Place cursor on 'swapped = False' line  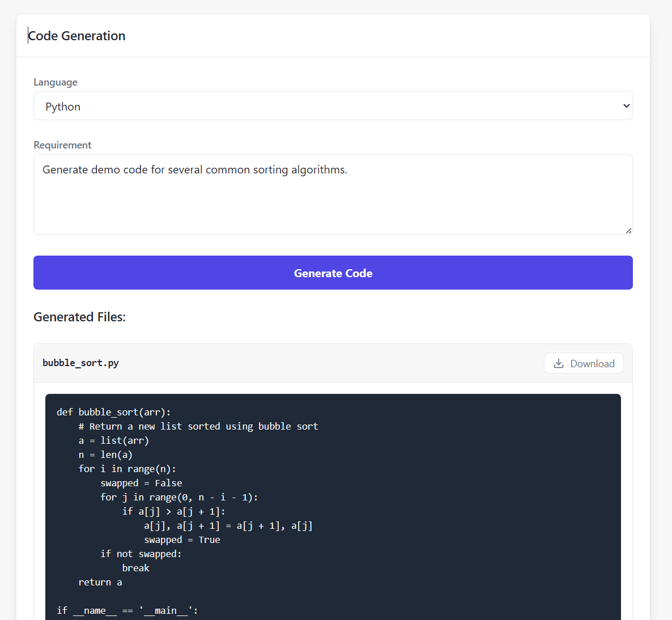[x=141, y=483]
